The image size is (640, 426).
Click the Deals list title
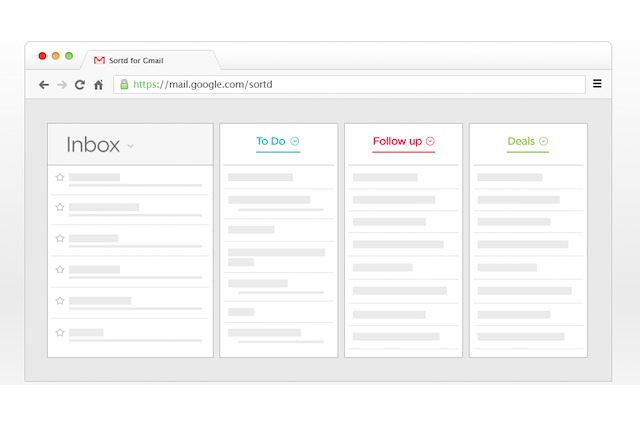coord(521,141)
